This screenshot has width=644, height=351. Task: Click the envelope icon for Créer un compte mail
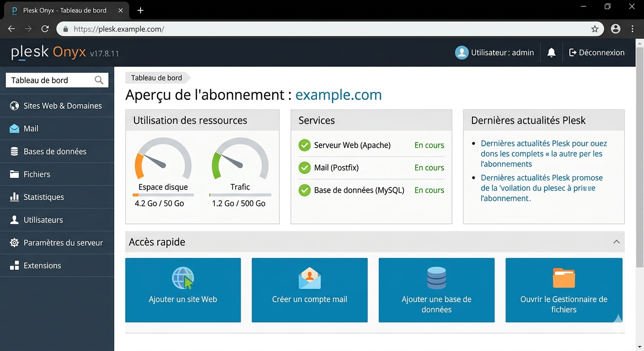click(x=310, y=278)
